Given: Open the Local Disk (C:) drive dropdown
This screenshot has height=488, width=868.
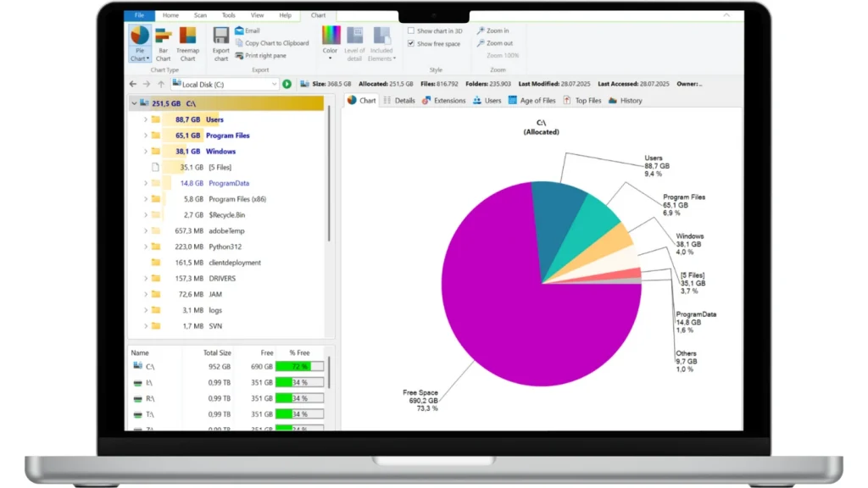Looking at the screenshot, I should pos(274,84).
